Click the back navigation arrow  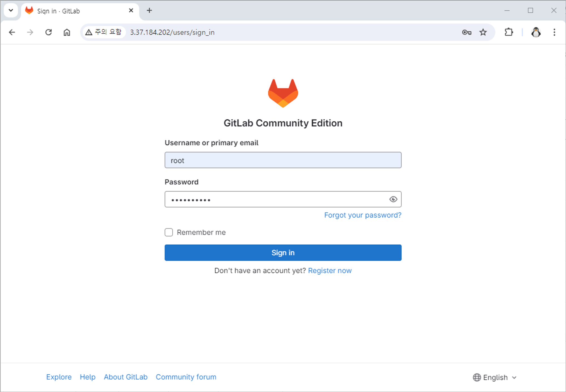pyautogui.click(x=12, y=32)
